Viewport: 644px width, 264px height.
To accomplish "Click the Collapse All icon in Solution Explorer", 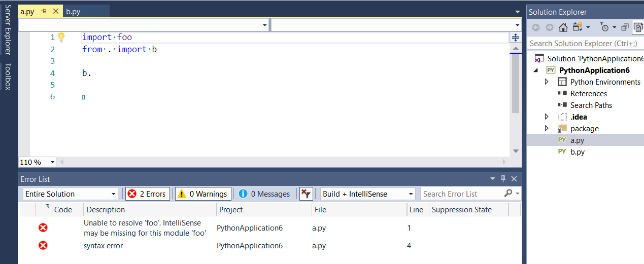I will click(x=625, y=27).
